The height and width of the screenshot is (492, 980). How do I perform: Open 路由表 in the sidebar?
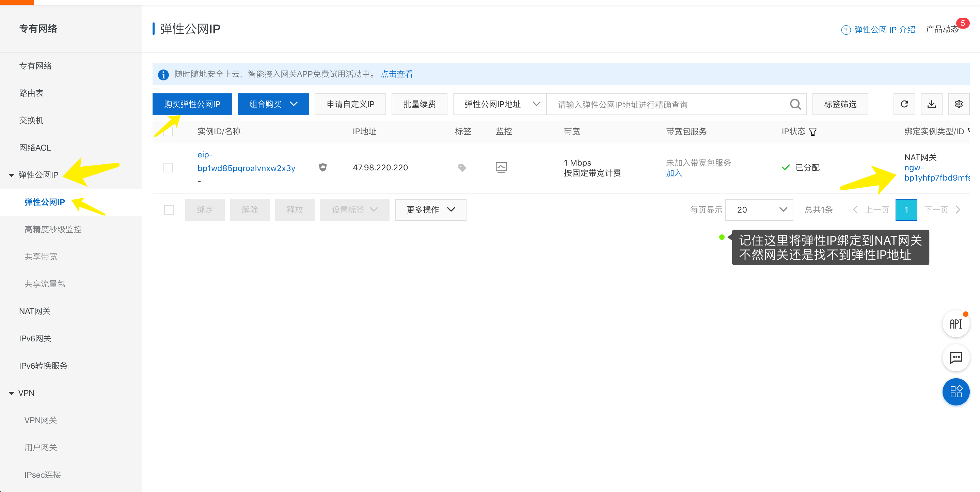(31, 93)
